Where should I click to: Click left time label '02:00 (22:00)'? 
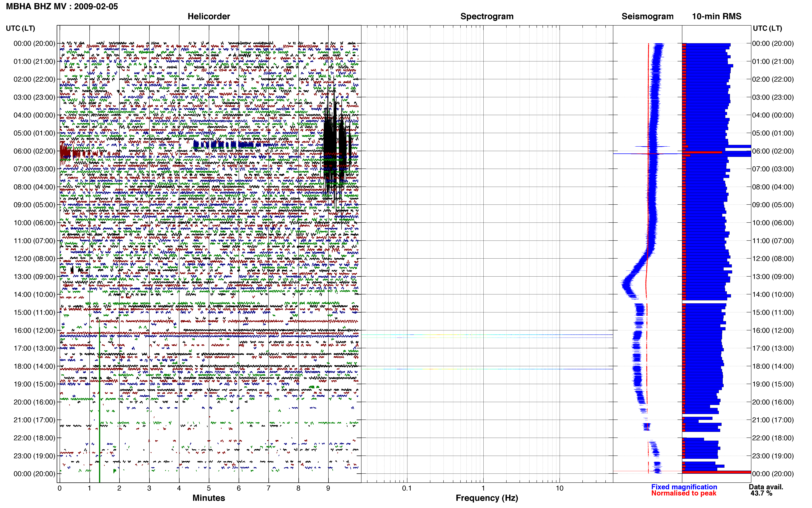(34, 79)
